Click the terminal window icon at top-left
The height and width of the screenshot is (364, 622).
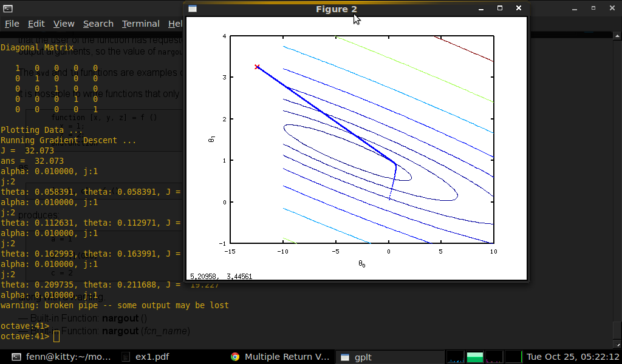pyautogui.click(x=7, y=8)
